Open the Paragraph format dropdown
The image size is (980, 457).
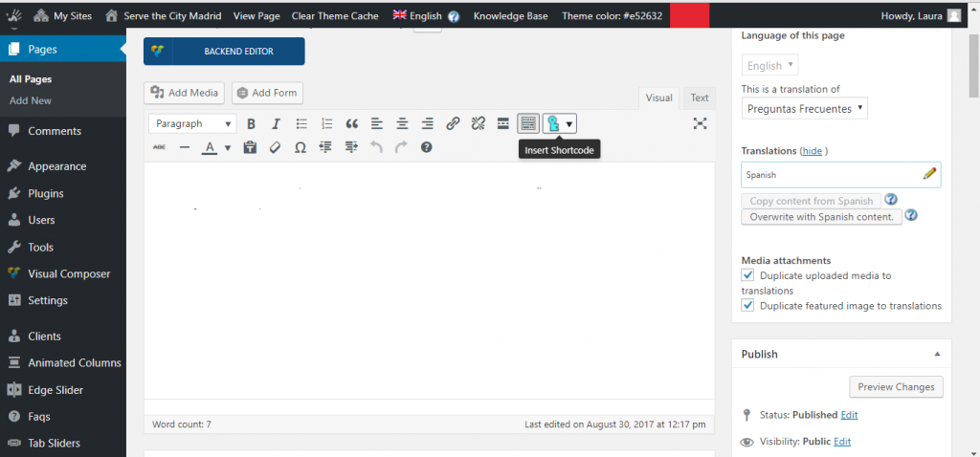point(193,123)
